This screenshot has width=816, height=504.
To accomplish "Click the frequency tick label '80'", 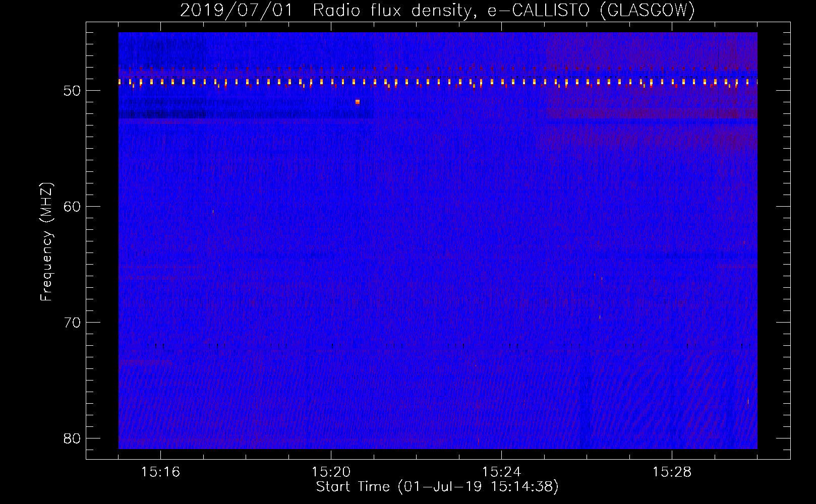I will (72, 438).
